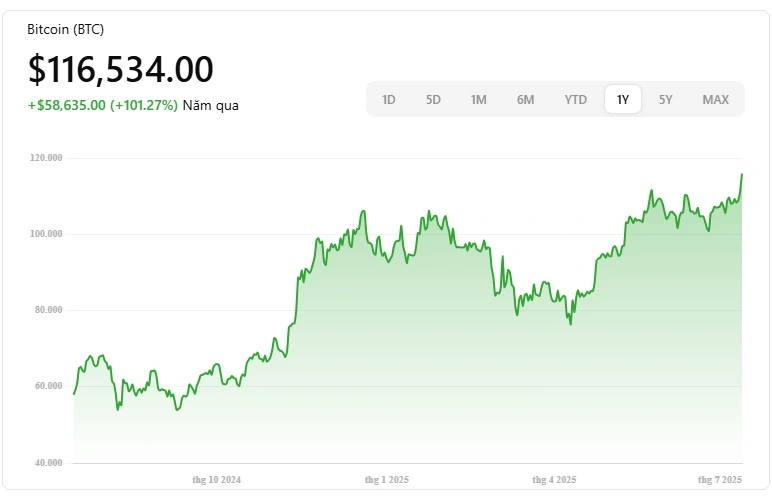
Task: Switch to the 1D time range
Action: [389, 99]
